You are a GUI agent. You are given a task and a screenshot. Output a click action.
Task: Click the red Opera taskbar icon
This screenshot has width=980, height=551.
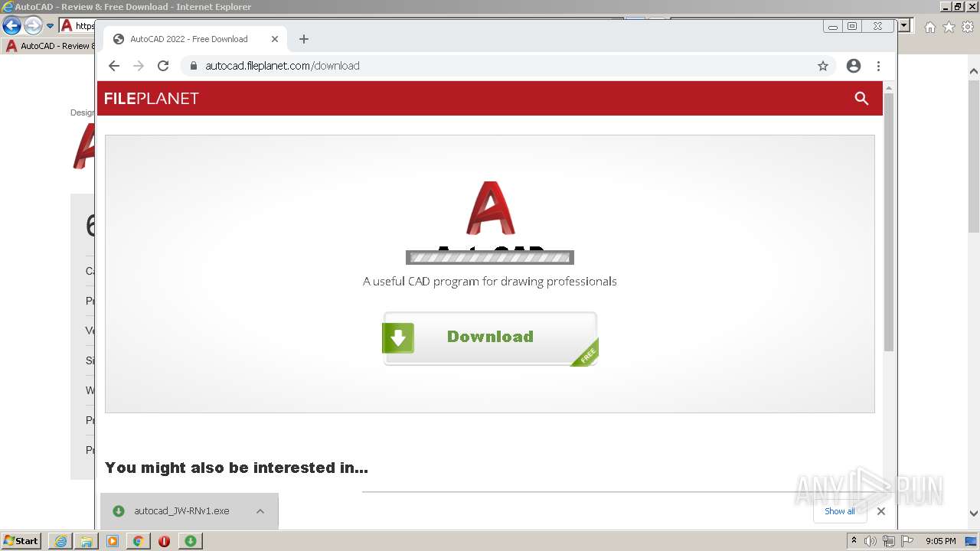coord(164,541)
